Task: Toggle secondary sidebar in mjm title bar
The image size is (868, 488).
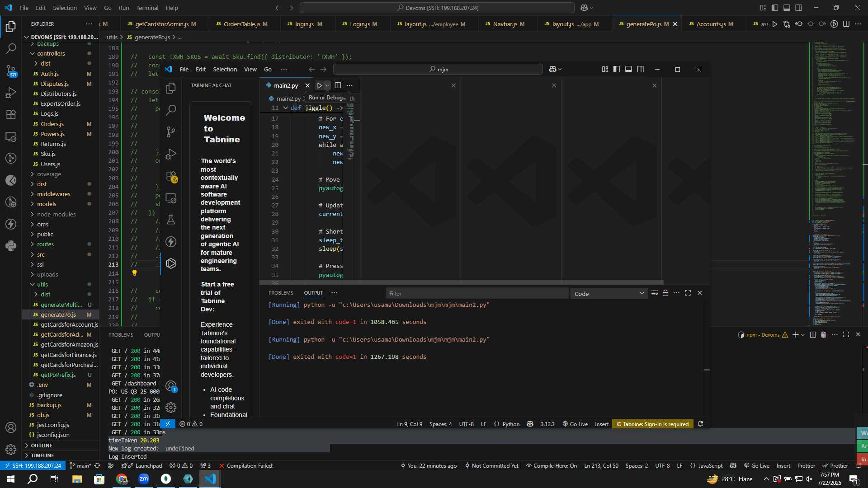Action: (641, 69)
